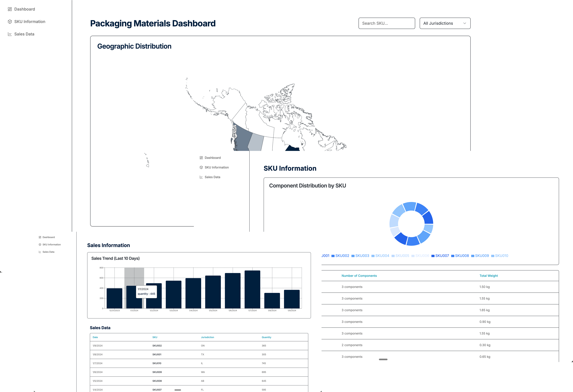The width and height of the screenshot is (573, 392).
Task: Click the SKU Information icon in lower mini sidebar
Action: [40, 244]
